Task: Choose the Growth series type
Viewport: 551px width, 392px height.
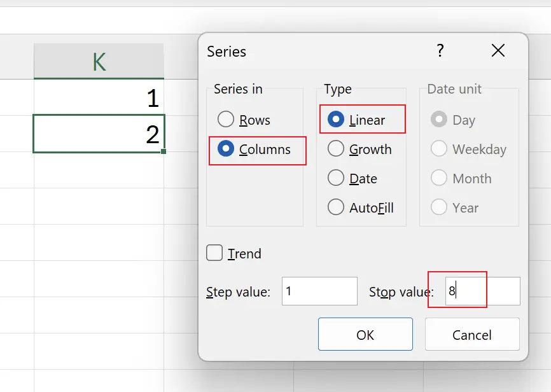Action: [x=336, y=149]
